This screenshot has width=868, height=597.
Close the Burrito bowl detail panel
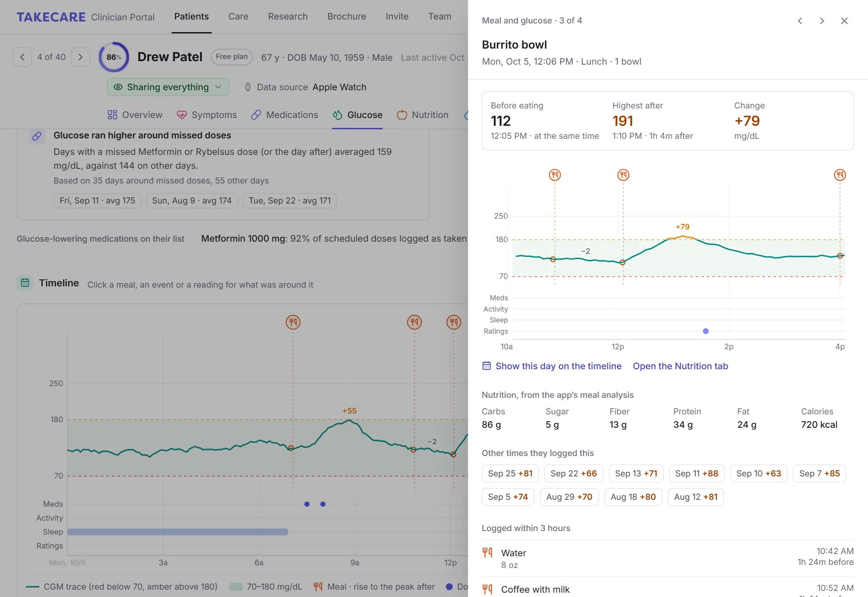(x=844, y=21)
